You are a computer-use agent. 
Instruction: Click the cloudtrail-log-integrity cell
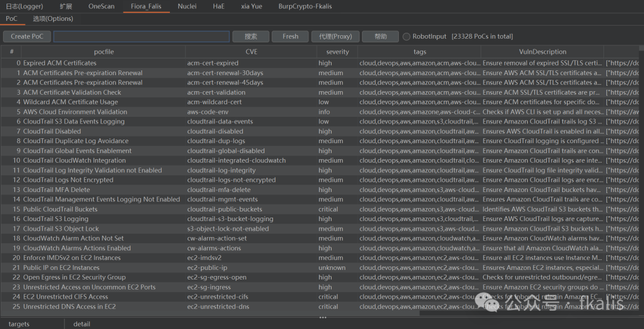(x=251, y=170)
